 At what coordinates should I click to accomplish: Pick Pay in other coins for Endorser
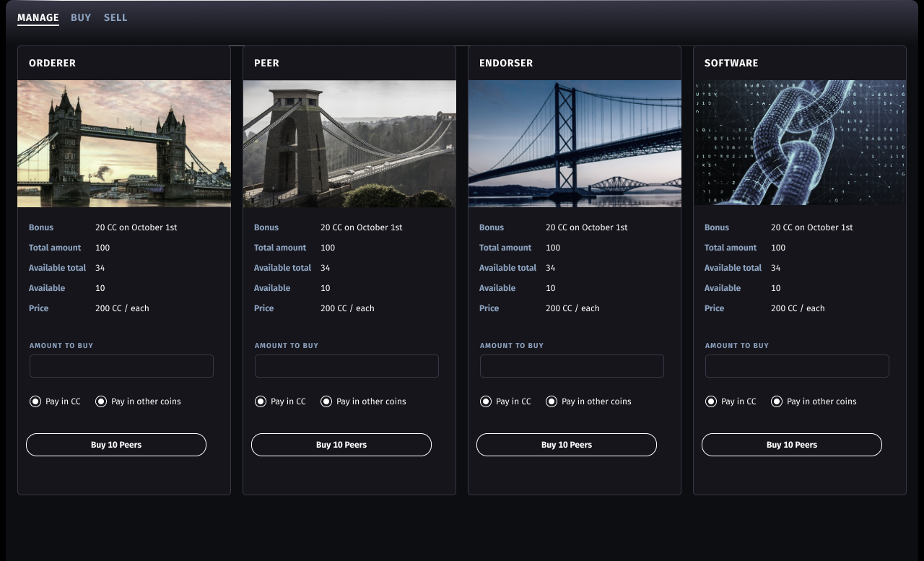coord(552,401)
